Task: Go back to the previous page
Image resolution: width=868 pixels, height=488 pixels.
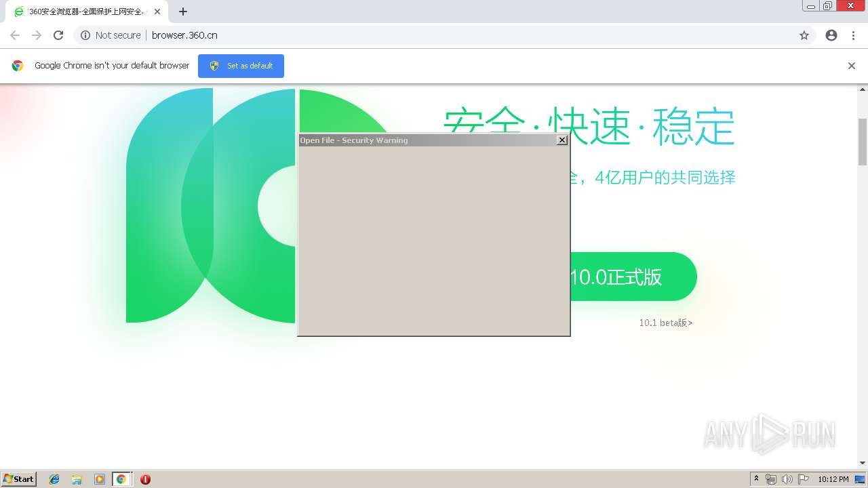Action: tap(15, 35)
